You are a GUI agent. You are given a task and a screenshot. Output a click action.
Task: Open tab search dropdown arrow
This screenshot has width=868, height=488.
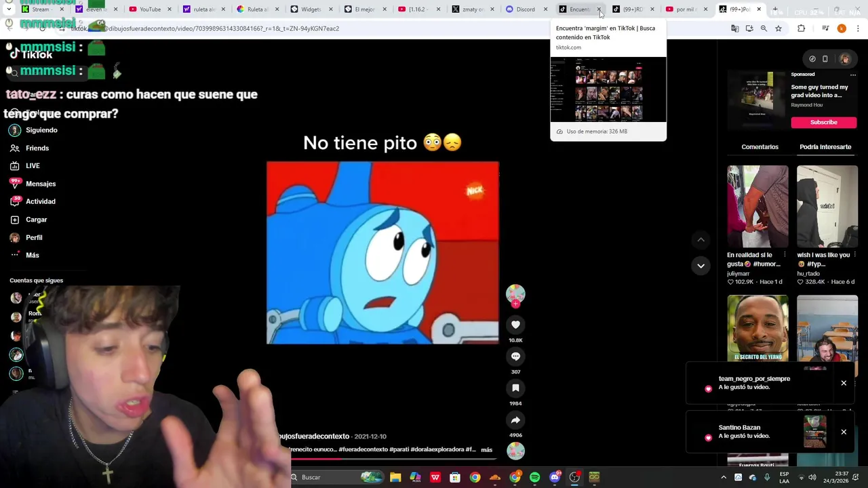[x=8, y=9]
